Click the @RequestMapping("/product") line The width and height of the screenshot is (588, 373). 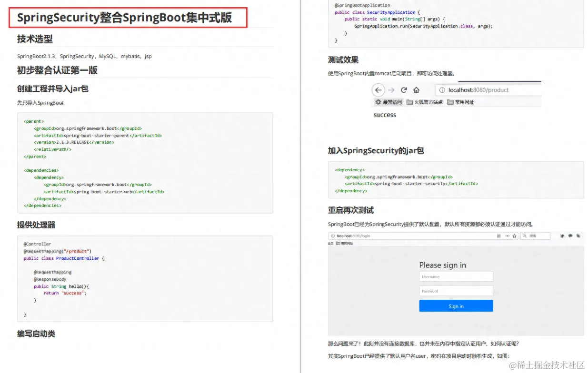point(57,251)
